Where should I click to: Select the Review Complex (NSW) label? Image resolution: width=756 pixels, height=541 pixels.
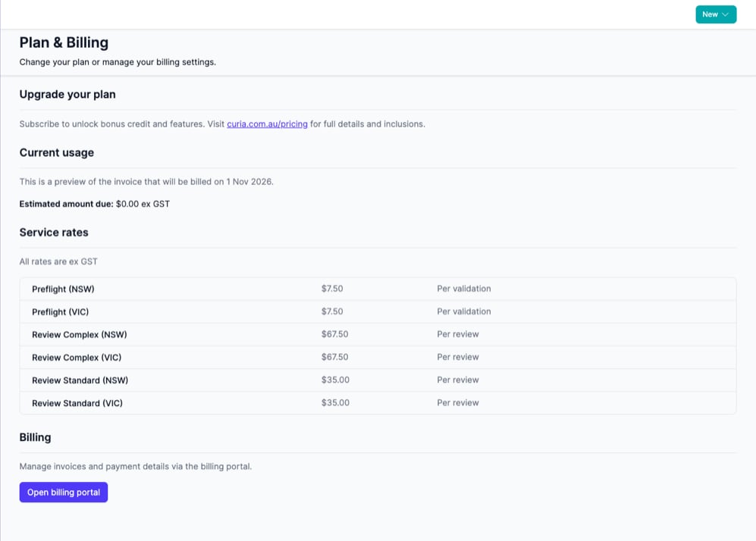pyautogui.click(x=80, y=334)
